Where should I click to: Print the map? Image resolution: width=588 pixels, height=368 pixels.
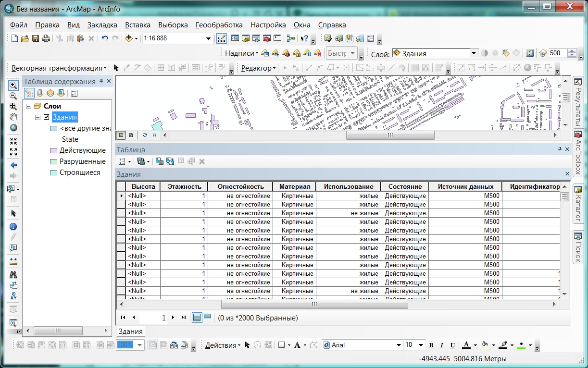[x=46, y=38]
